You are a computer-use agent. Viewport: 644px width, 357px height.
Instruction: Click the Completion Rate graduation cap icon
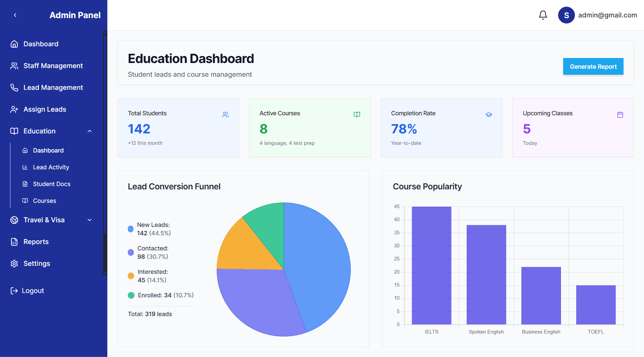[x=489, y=115]
